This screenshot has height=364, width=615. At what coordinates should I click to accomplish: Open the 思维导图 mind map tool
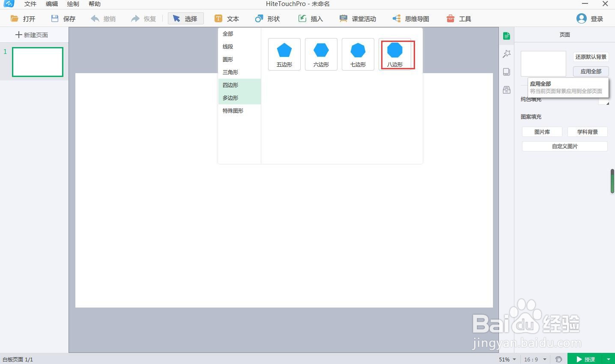click(x=411, y=19)
